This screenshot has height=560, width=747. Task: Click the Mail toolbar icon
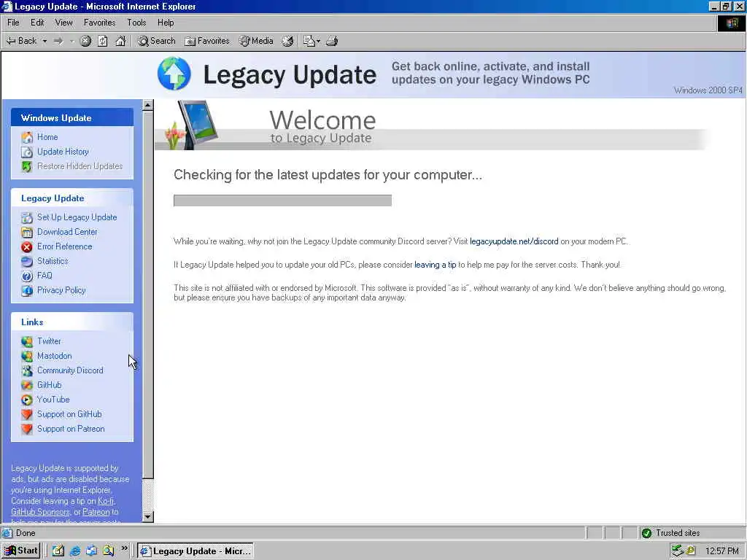tap(309, 41)
